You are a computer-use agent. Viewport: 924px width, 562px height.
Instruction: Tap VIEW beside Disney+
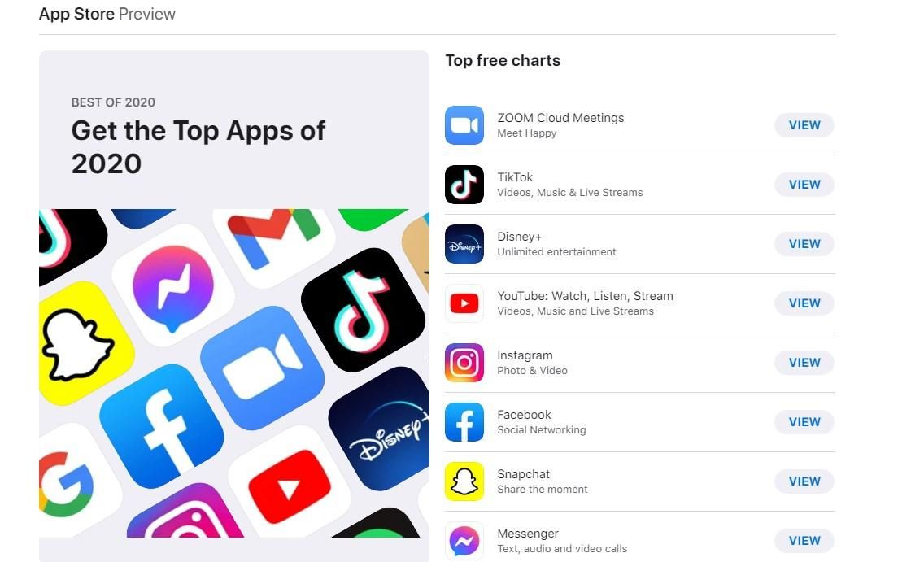coord(804,244)
